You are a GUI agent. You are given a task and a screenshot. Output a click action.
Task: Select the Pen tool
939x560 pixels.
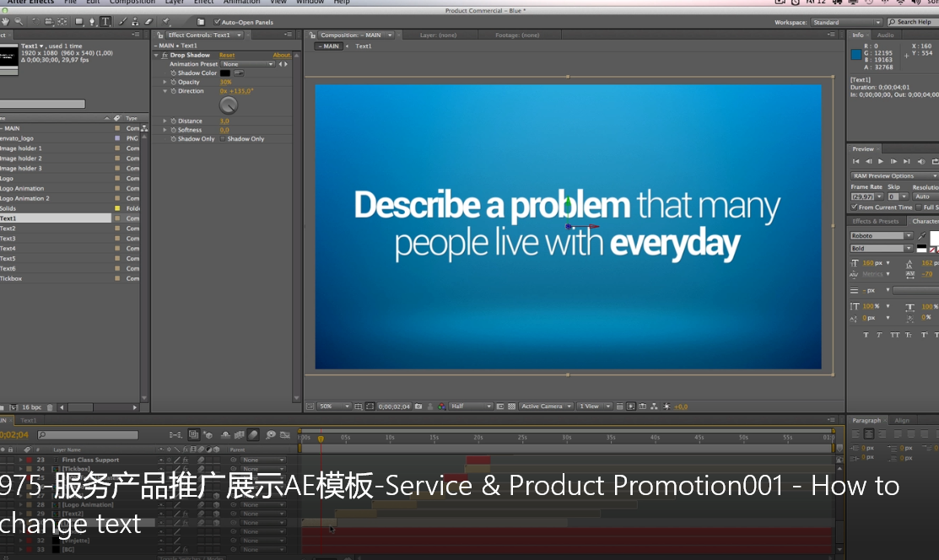tap(92, 22)
